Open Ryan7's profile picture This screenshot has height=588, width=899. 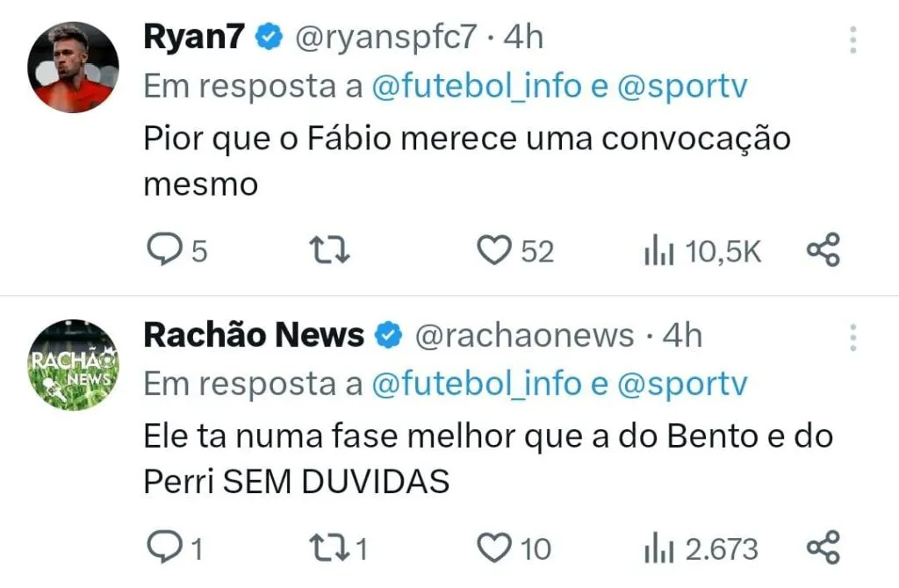pyautogui.click(x=73, y=66)
